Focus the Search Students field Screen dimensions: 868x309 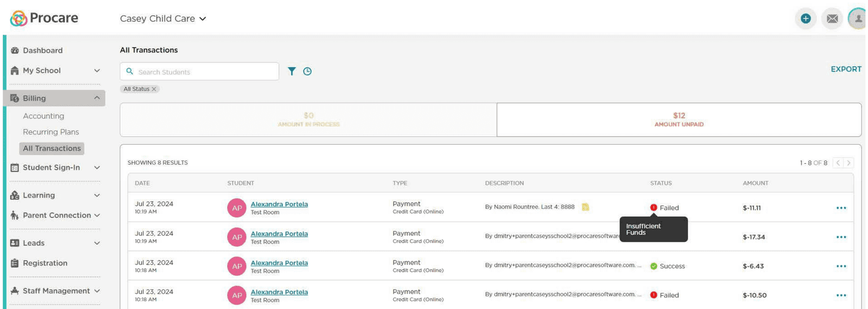(x=200, y=72)
